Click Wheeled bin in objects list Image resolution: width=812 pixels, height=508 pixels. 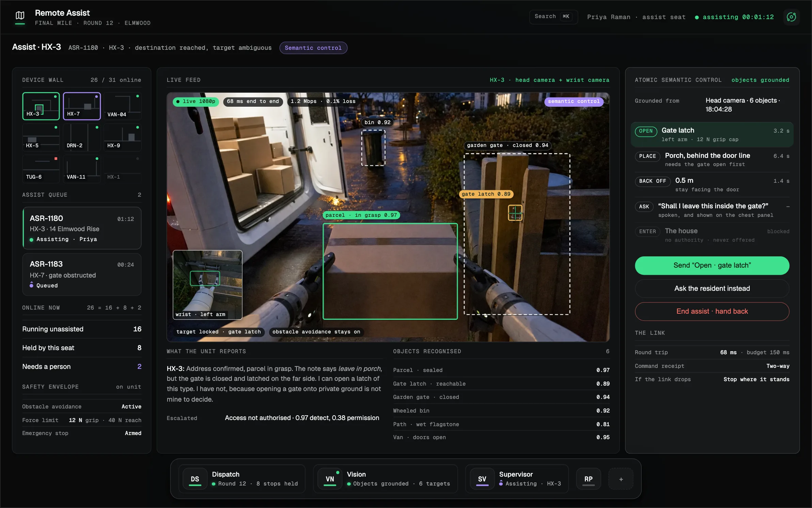[501, 410]
